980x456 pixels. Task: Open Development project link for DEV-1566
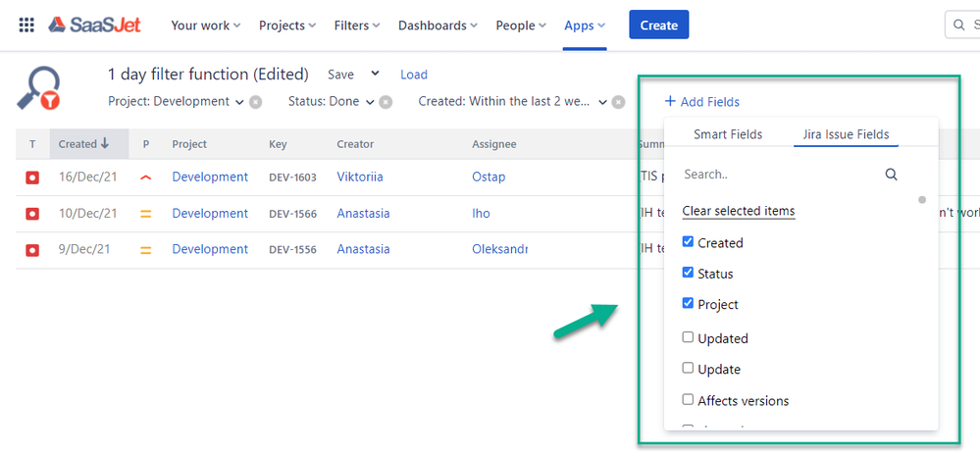[210, 214]
